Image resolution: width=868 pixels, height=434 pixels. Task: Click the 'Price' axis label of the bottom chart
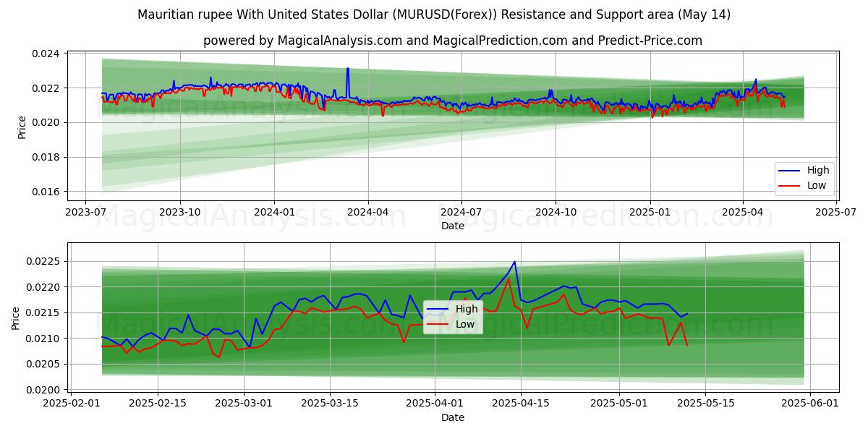16,318
